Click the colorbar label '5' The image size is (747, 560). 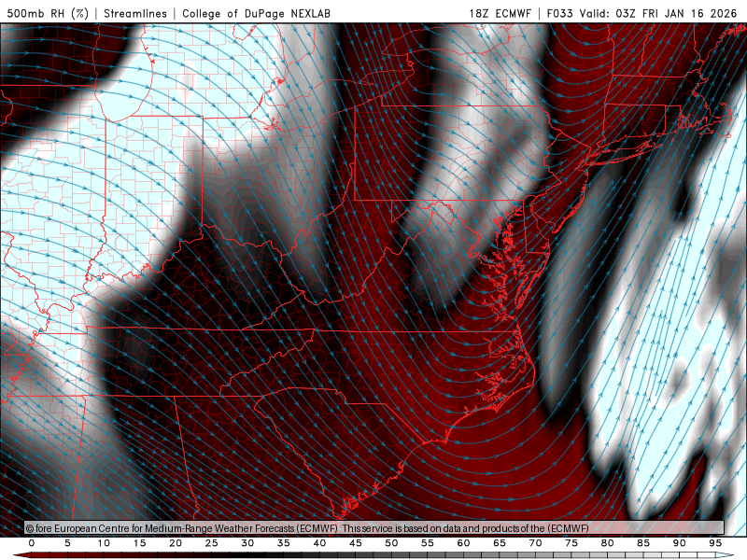click(67, 543)
